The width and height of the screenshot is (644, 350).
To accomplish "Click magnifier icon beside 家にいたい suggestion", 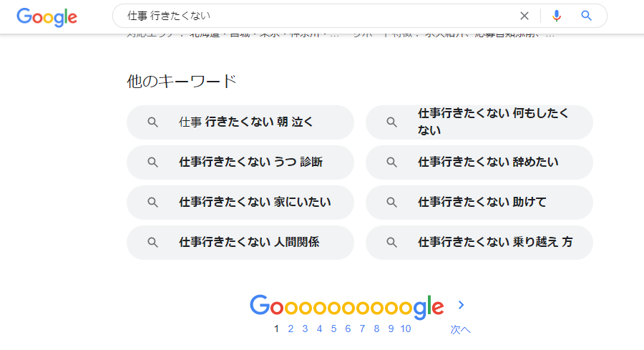I will (153, 202).
